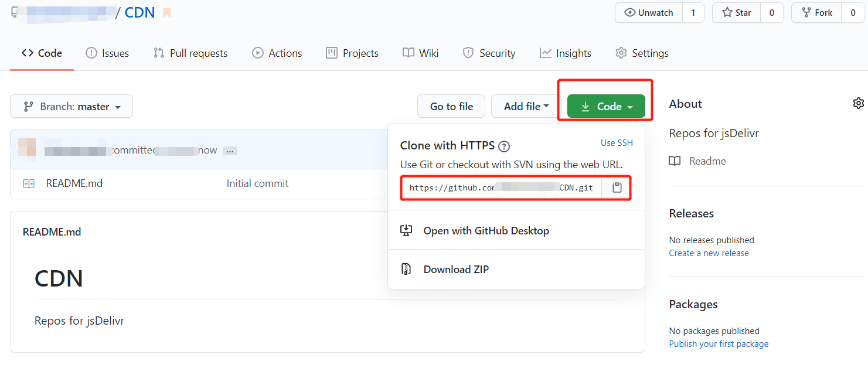
Task: Open the Initial commit message link
Action: pos(257,183)
